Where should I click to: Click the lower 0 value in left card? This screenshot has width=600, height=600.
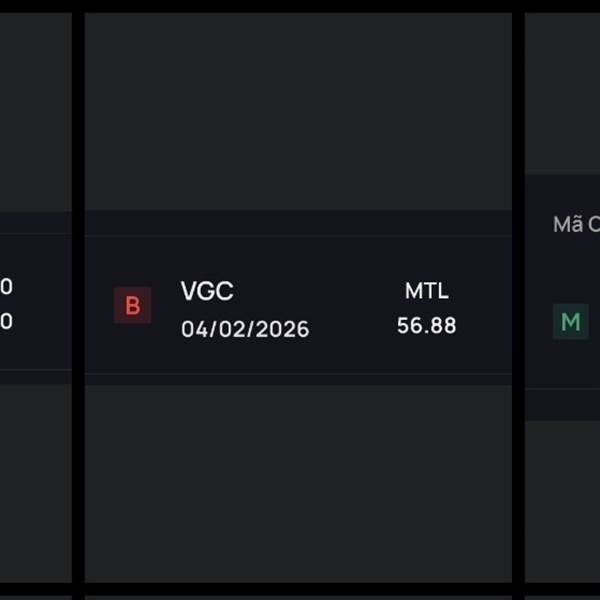pyautogui.click(x=7, y=322)
